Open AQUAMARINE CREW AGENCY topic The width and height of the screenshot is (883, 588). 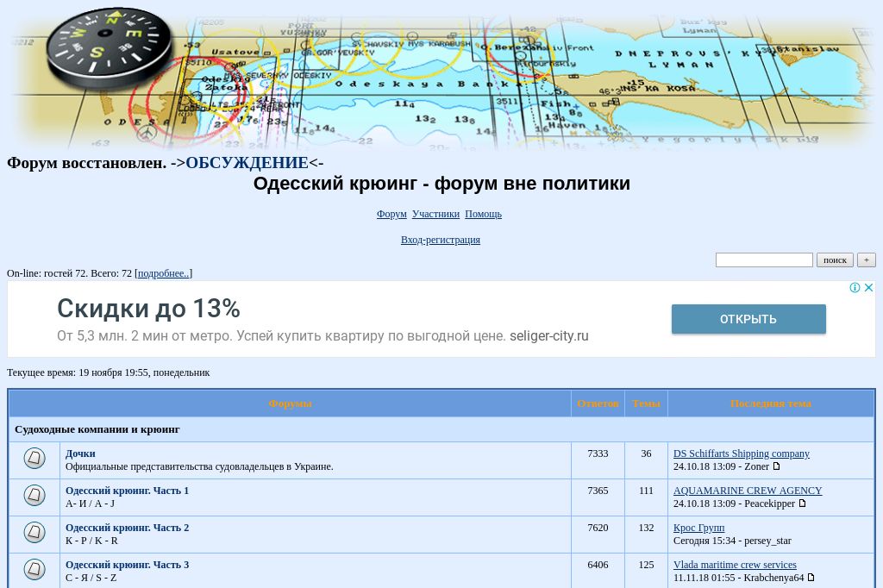(x=748, y=491)
